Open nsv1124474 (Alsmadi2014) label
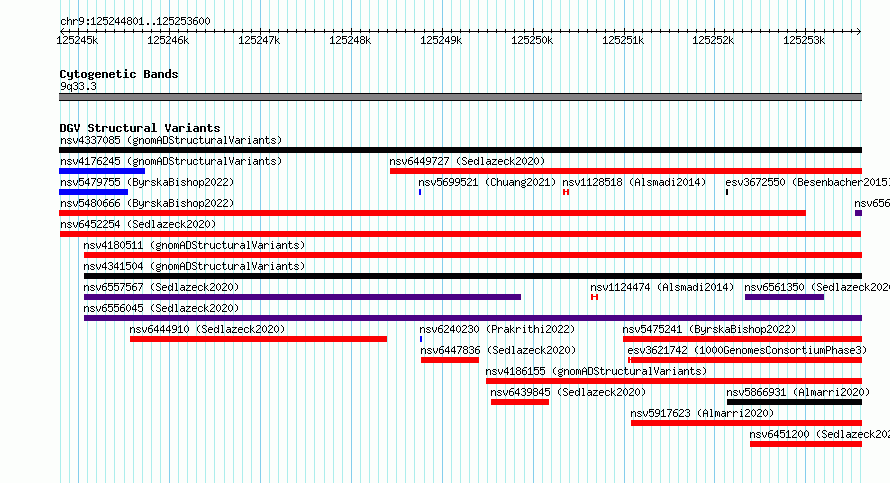This screenshot has width=890, height=483. click(x=662, y=287)
